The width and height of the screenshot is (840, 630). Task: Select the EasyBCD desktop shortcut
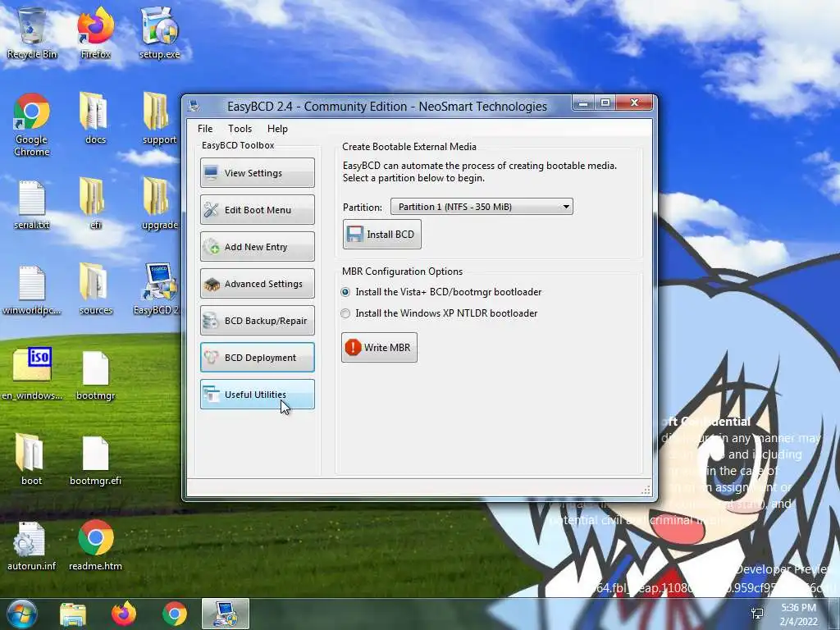[159, 290]
